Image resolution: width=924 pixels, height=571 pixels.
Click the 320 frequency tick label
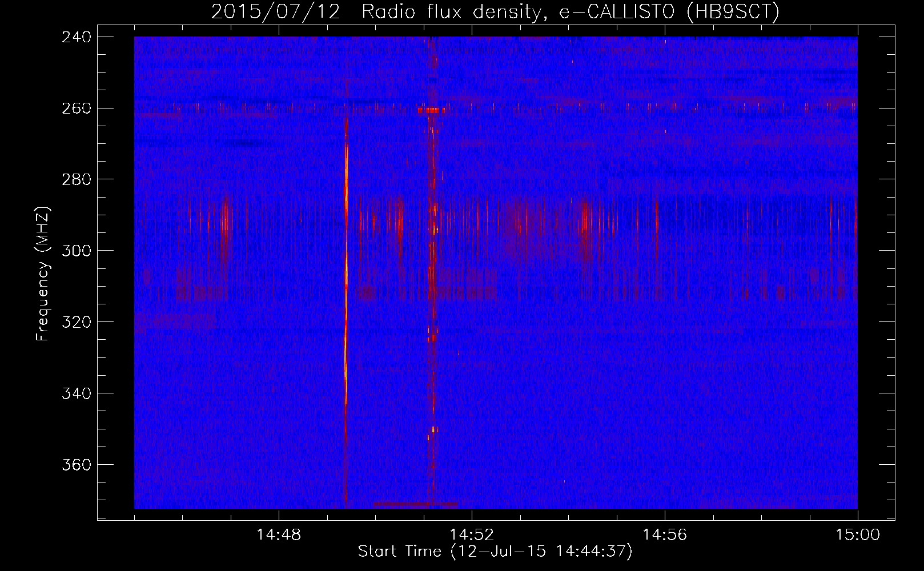click(77, 323)
